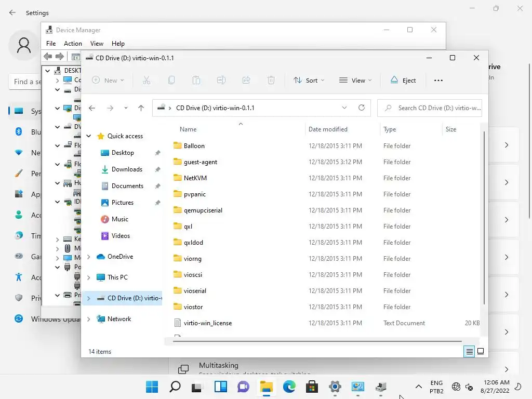The width and height of the screenshot is (532, 399).
Task: Sort by the Name column header
Action: [x=188, y=129]
